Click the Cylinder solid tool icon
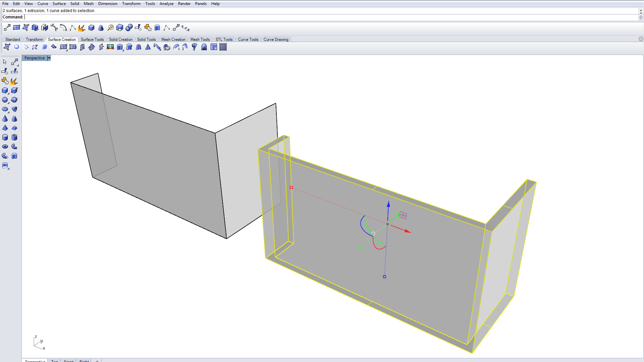Image resolution: width=644 pixels, height=362 pixels. [5, 137]
